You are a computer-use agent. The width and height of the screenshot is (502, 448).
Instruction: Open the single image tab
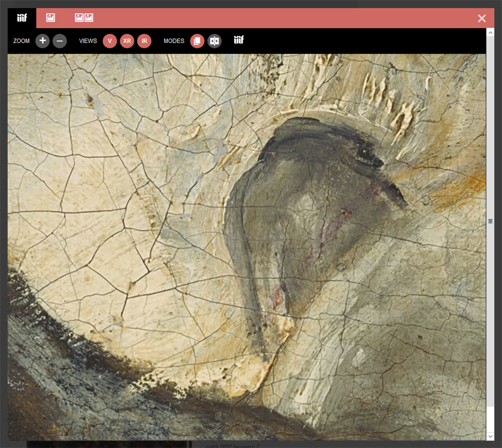tap(50, 18)
